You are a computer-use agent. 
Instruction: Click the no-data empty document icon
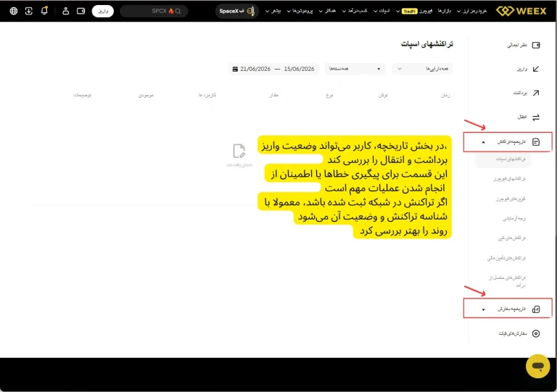click(239, 151)
